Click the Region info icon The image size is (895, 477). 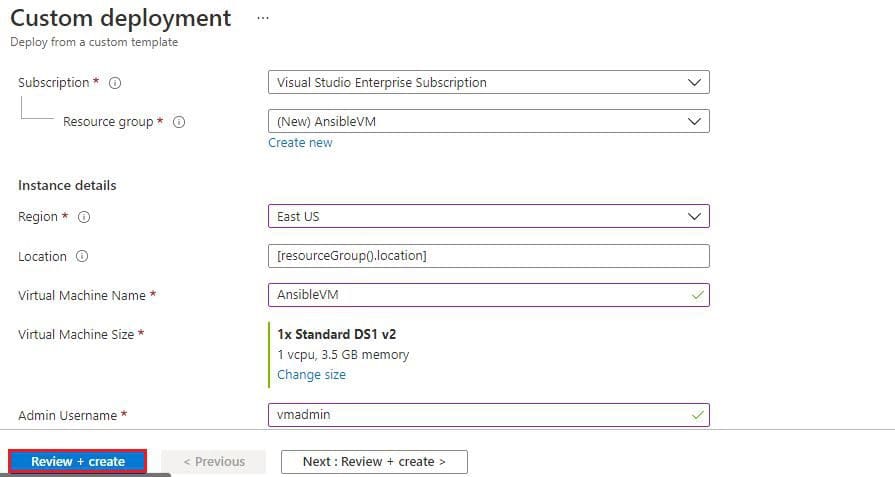click(83, 217)
